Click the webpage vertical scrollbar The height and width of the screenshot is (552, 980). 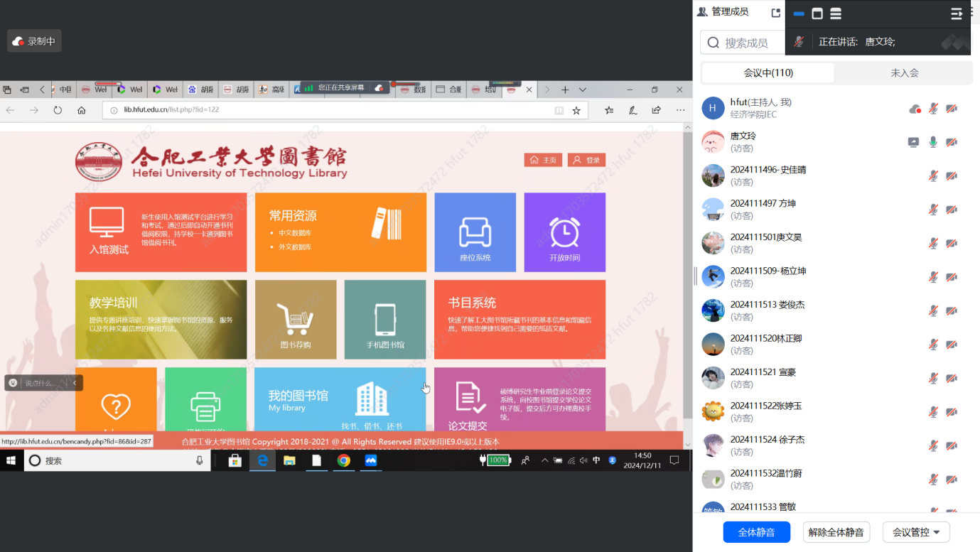pos(687,284)
